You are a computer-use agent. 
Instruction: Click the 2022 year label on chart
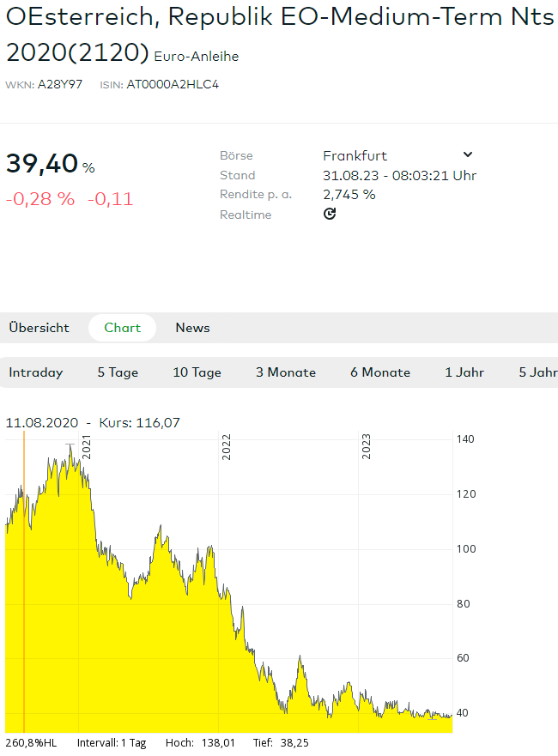227,447
